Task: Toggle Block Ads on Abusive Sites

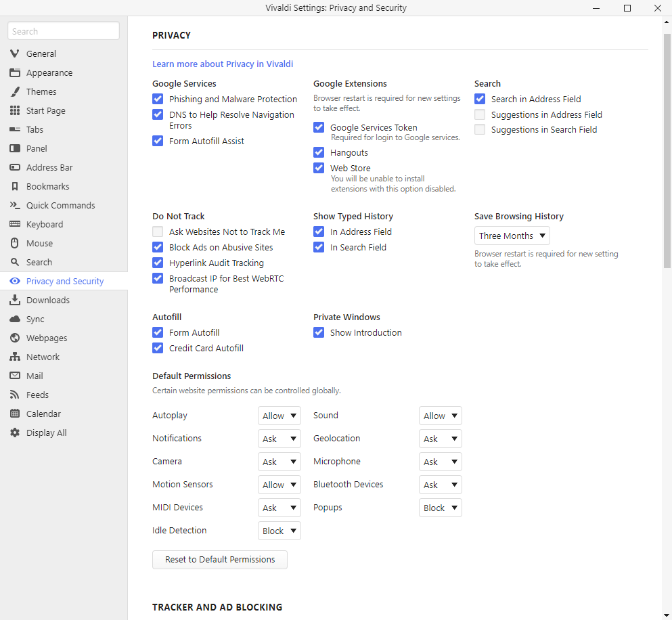Action: (158, 247)
